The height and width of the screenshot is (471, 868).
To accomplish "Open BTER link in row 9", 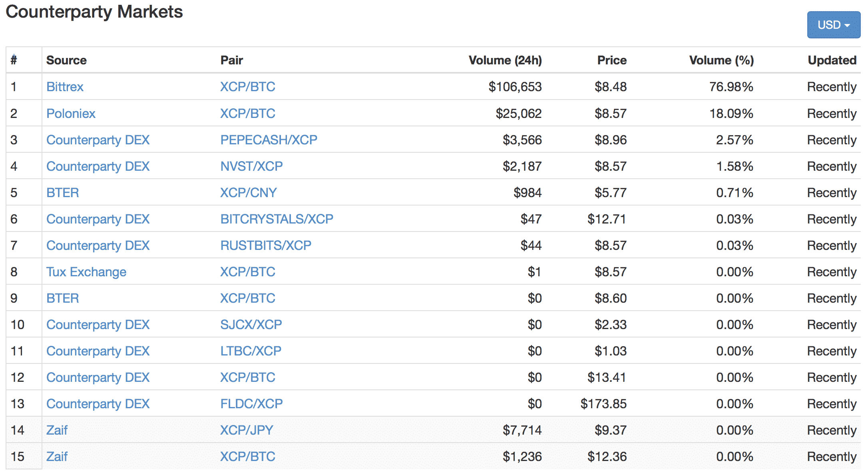I will (63, 298).
